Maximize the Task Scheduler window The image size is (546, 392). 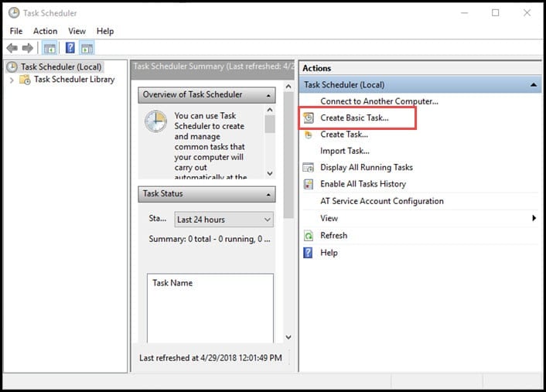click(x=495, y=13)
